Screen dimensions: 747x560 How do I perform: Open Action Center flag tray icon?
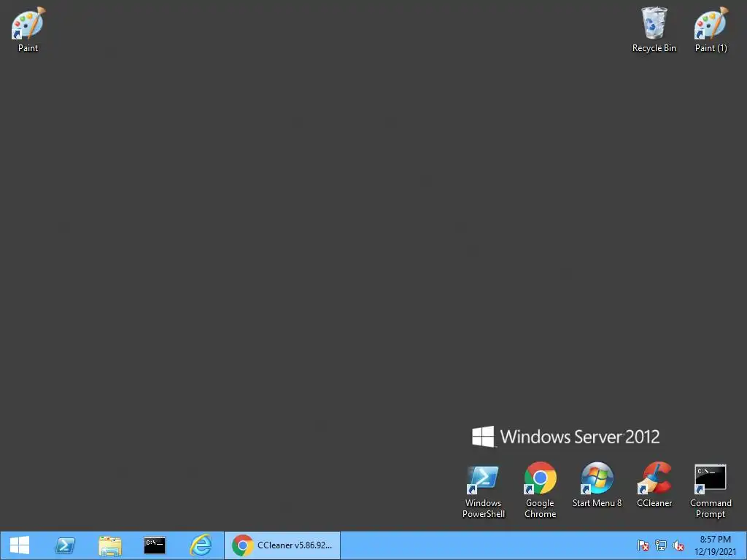point(643,545)
